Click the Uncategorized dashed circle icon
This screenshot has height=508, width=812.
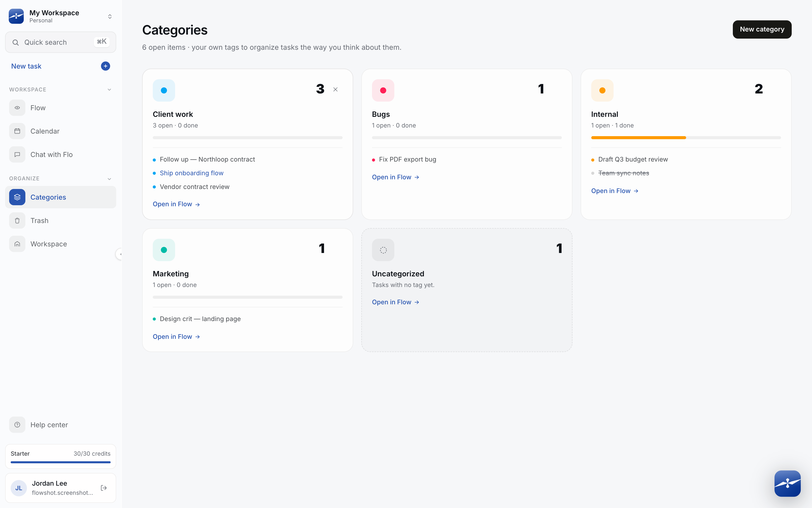coord(383,250)
